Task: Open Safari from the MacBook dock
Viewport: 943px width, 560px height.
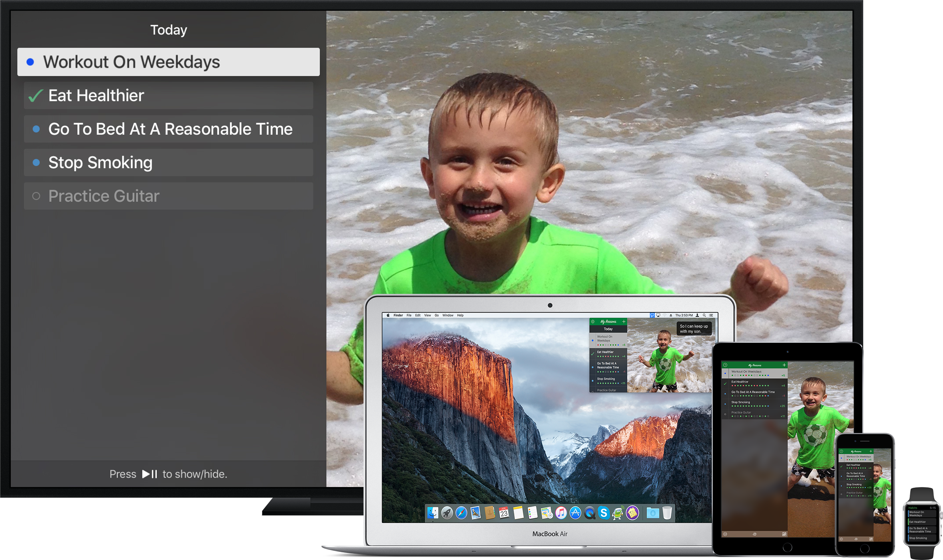Action: point(461,513)
